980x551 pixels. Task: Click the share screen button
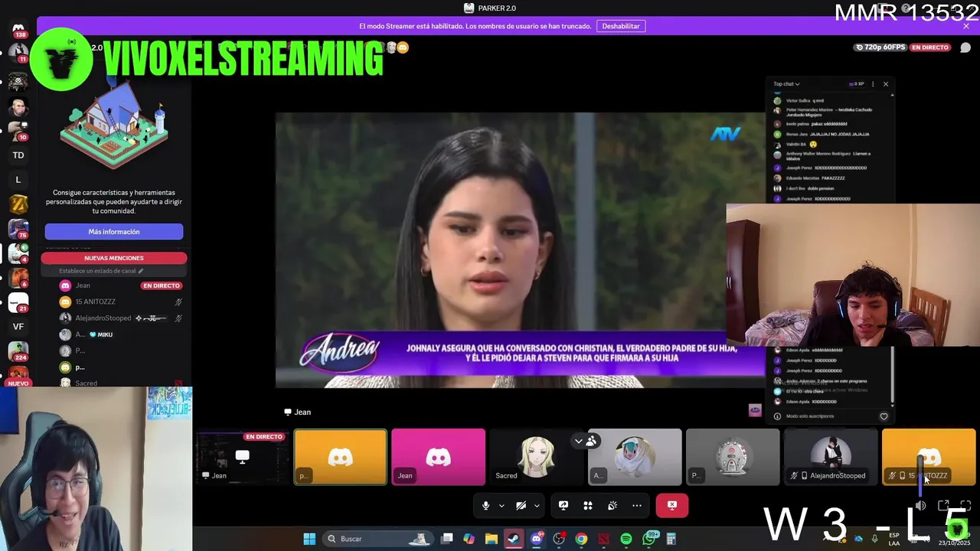tap(563, 505)
